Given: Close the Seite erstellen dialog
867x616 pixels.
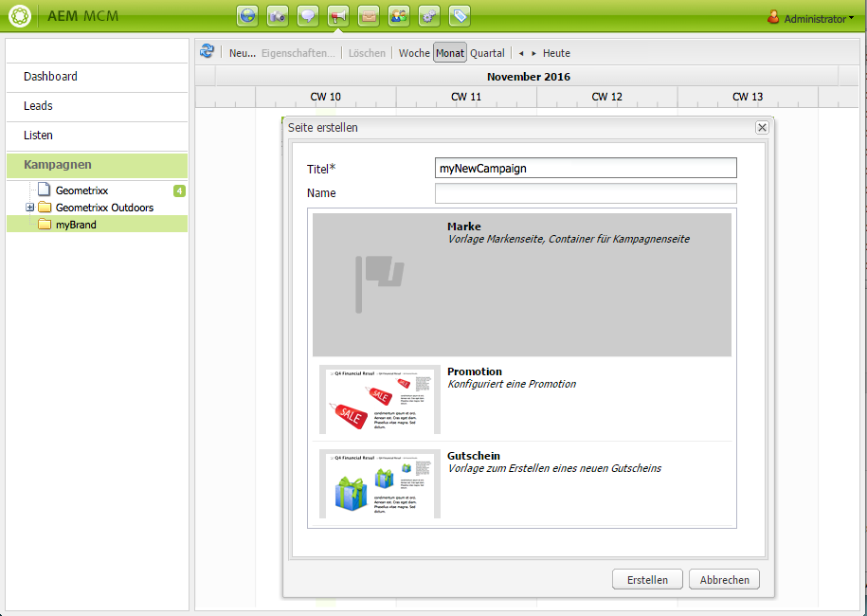Looking at the screenshot, I should tap(762, 128).
